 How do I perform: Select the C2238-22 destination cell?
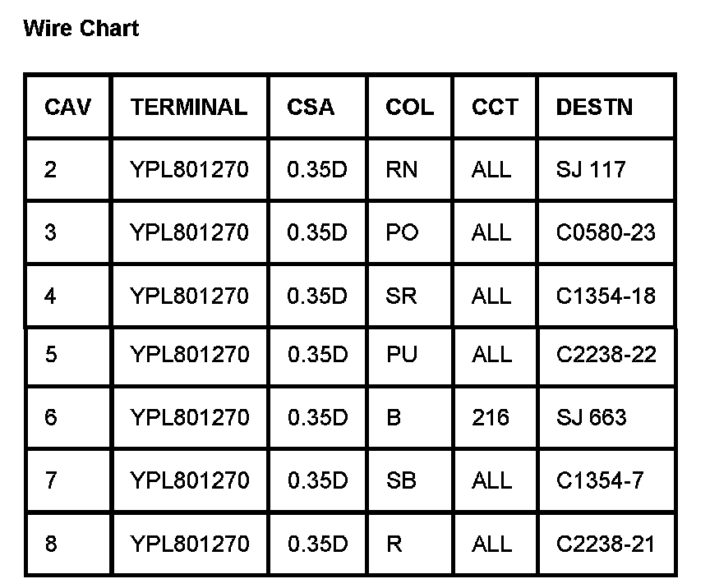[x=606, y=355]
